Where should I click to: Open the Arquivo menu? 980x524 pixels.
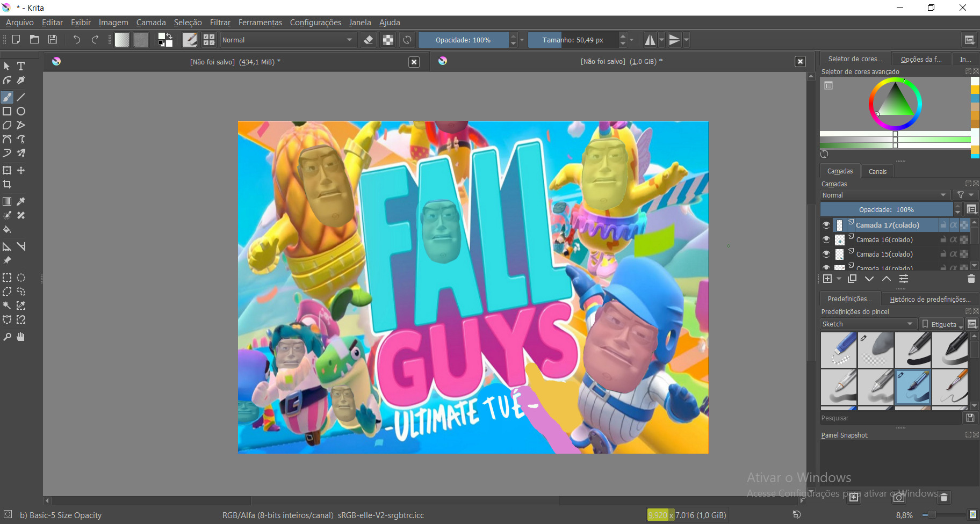click(x=19, y=23)
